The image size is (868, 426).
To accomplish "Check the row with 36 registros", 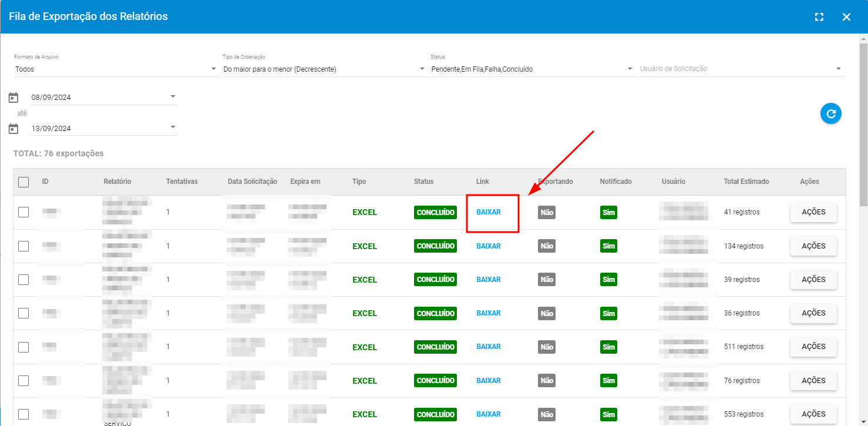I will tap(23, 313).
